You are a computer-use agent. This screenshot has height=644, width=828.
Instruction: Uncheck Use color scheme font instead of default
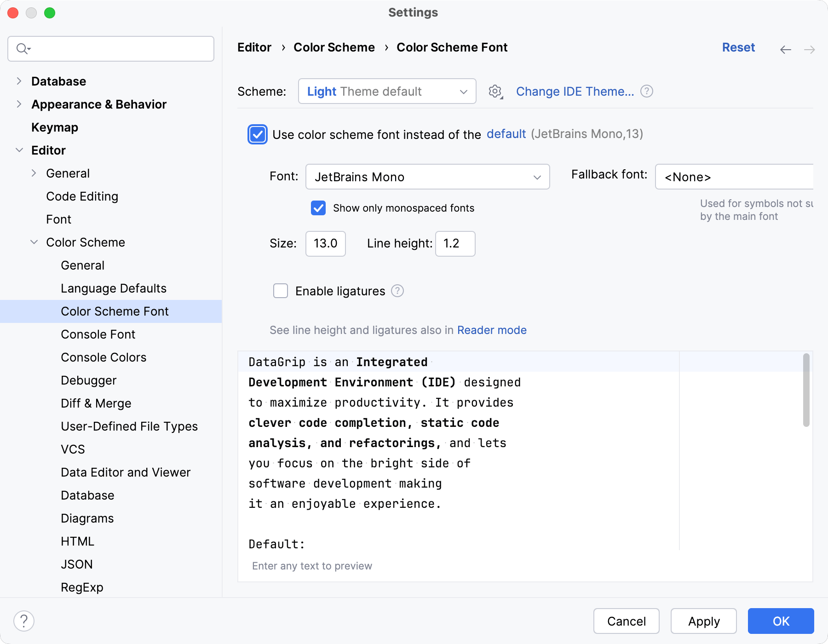click(258, 134)
